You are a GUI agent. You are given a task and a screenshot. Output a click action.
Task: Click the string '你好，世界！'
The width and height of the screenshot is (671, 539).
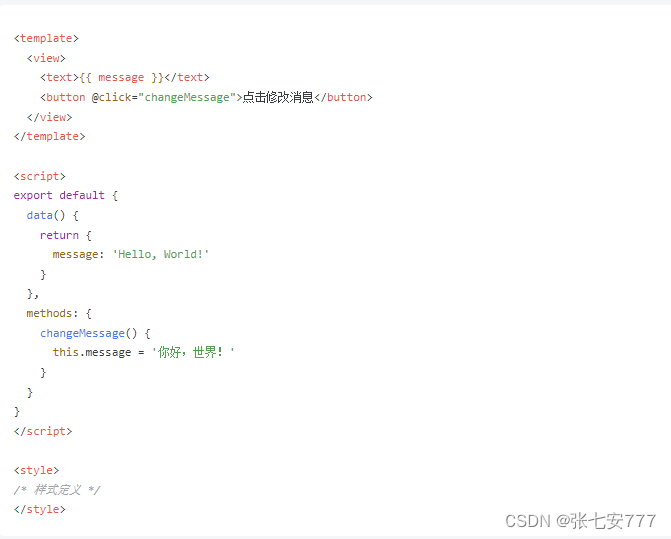pyautogui.click(x=193, y=352)
